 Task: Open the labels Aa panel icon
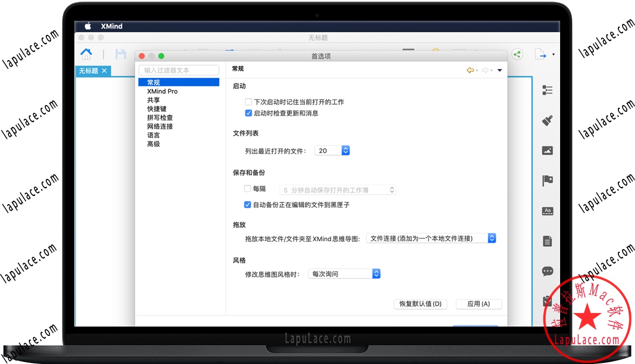click(547, 211)
